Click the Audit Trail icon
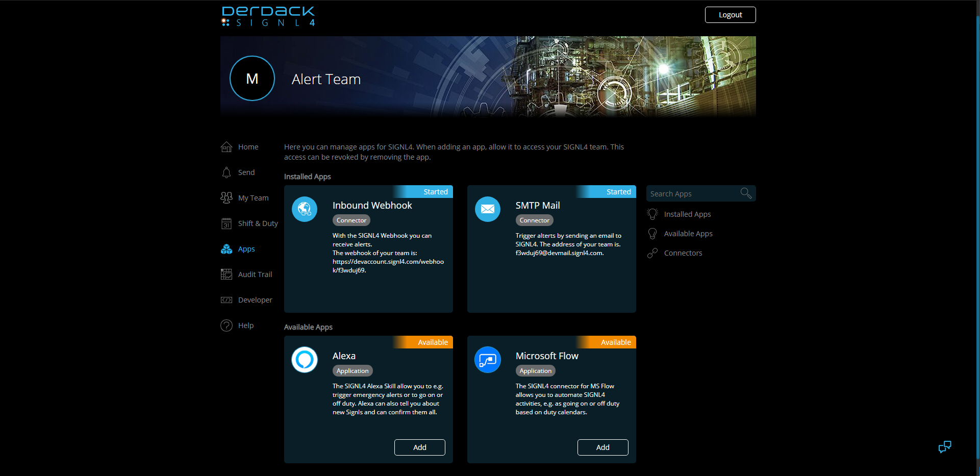The height and width of the screenshot is (476, 980). 227,274
